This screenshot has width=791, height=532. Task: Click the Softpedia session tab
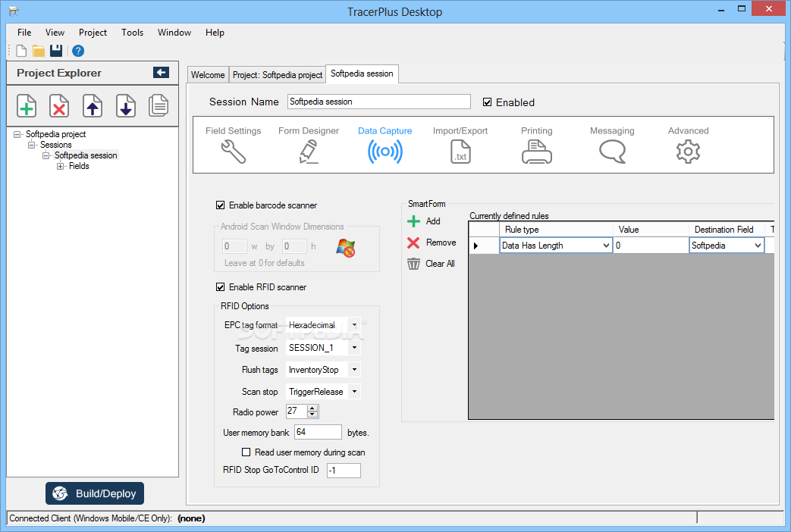tap(362, 74)
